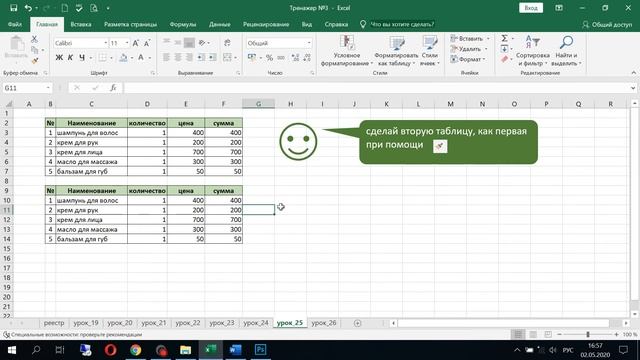This screenshot has height=360, width=640.
Task: Toggle italic К formatting
Action: click(70, 58)
